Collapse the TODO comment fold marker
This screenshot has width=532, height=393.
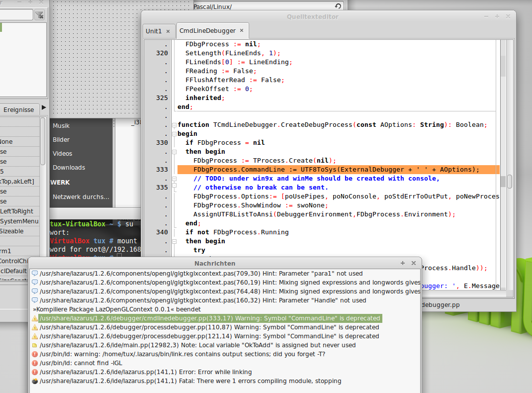coord(174,179)
